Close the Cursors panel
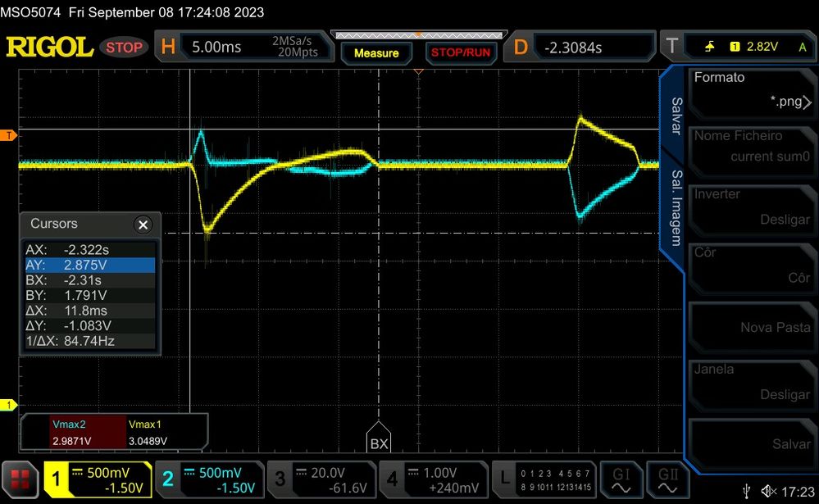This screenshot has height=504, width=819. [143, 225]
